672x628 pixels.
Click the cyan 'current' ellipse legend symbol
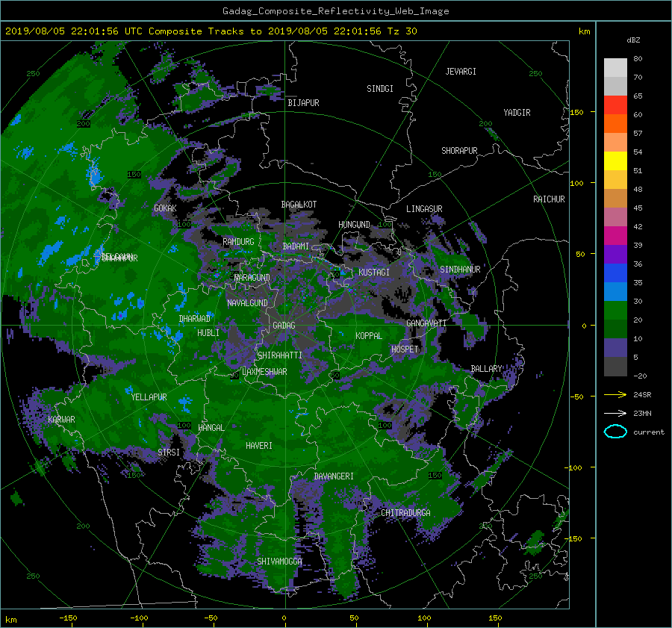click(x=615, y=432)
